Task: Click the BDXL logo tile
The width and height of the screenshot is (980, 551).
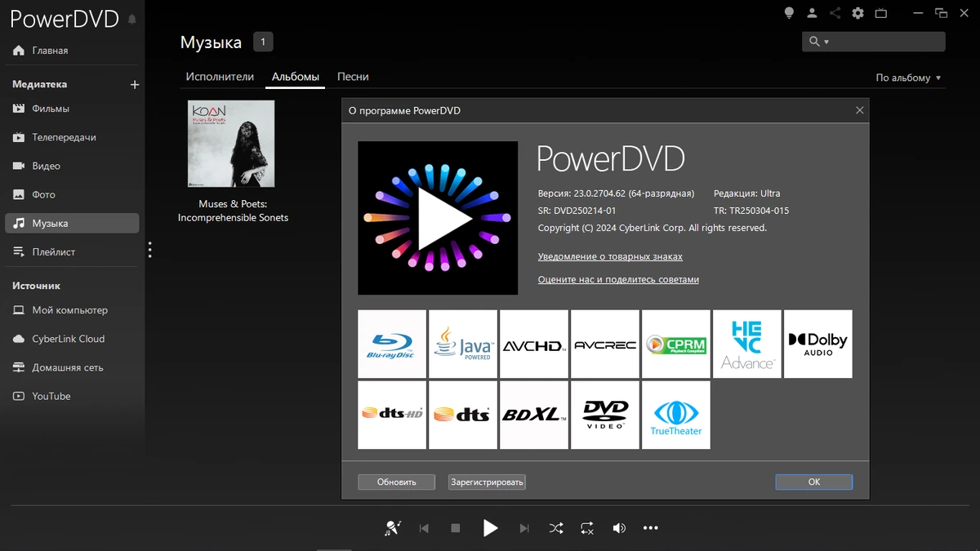Action: 534,415
